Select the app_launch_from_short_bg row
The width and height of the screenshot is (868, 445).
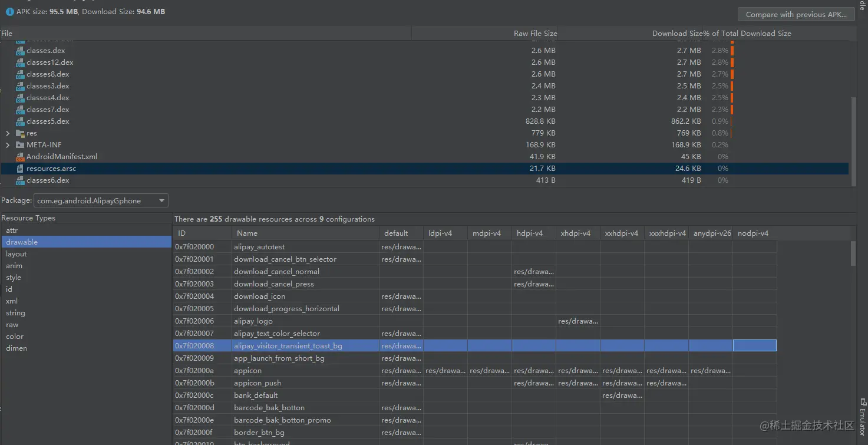(475, 358)
